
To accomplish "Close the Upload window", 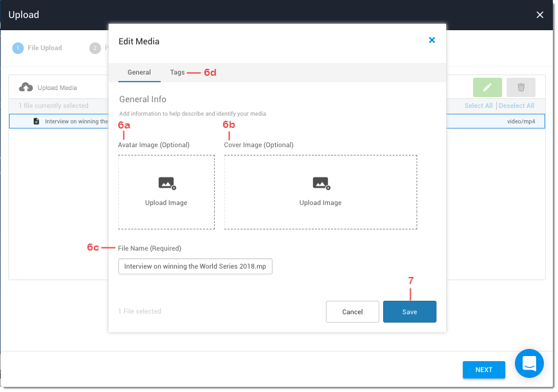I will 540,15.
